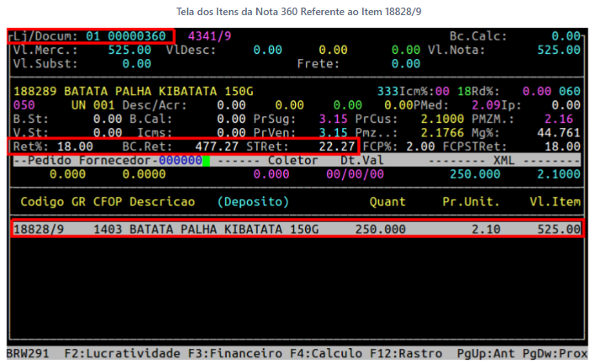Screen dimensions: 594x364
Task: Click the green cursor block after Fornecedor
Action: click(x=206, y=160)
